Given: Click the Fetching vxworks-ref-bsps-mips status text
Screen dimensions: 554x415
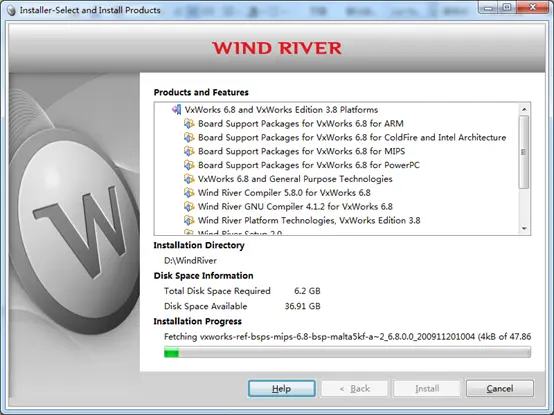Looking at the screenshot, I should coord(347,337).
